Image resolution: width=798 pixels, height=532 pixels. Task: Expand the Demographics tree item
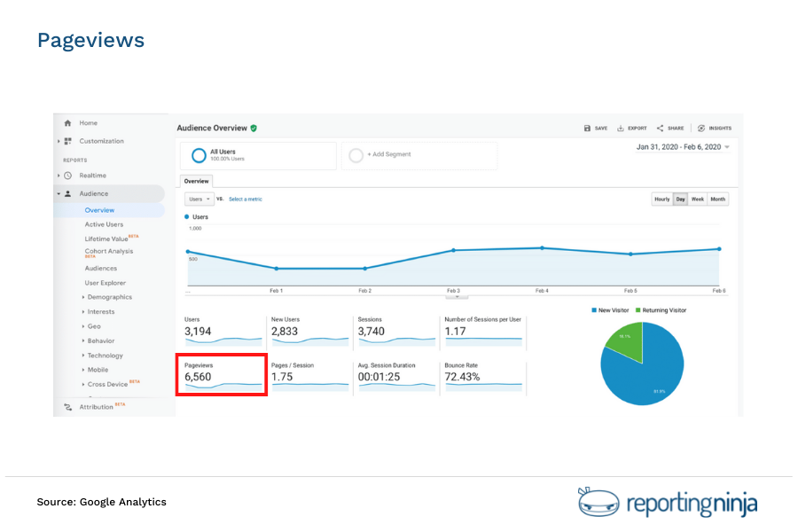pyautogui.click(x=108, y=298)
